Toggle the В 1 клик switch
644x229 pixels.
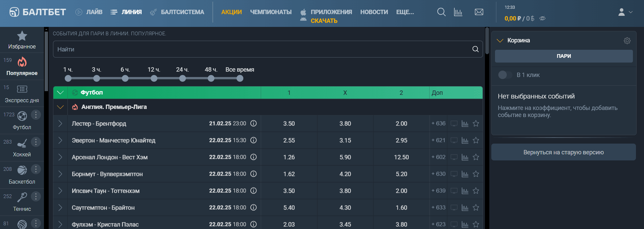pos(505,75)
